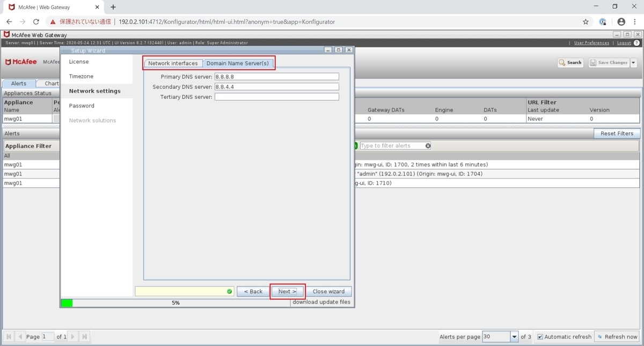Click the wizard status field with green check
This screenshot has height=346, width=644.
185,291
